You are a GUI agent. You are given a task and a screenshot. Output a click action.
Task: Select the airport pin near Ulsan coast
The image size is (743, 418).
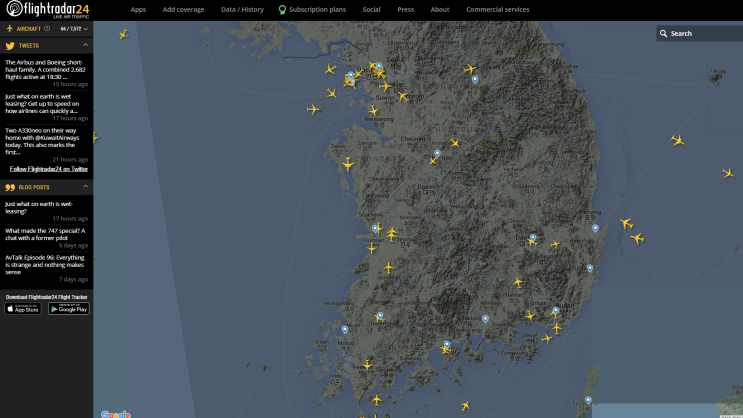click(x=590, y=269)
